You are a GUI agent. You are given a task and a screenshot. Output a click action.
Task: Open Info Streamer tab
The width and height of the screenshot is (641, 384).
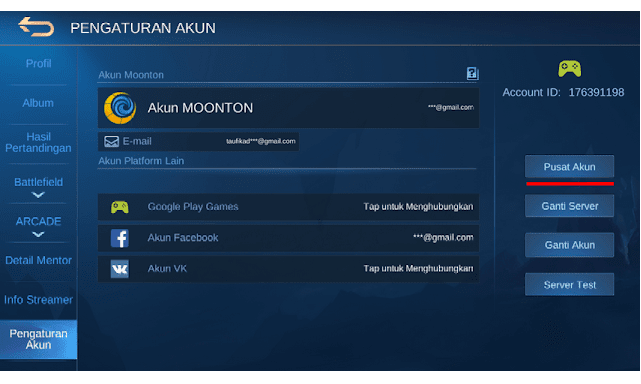tap(38, 300)
